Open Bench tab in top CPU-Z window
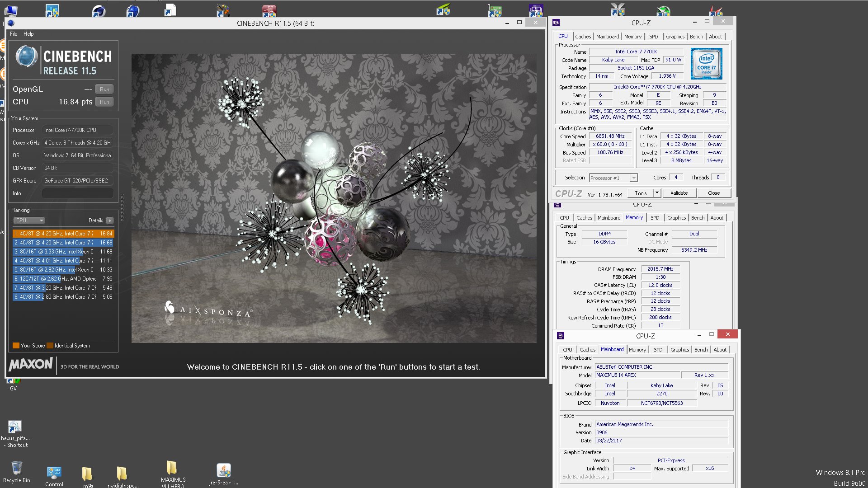Screen dimensions: 868x488 click(x=696, y=37)
